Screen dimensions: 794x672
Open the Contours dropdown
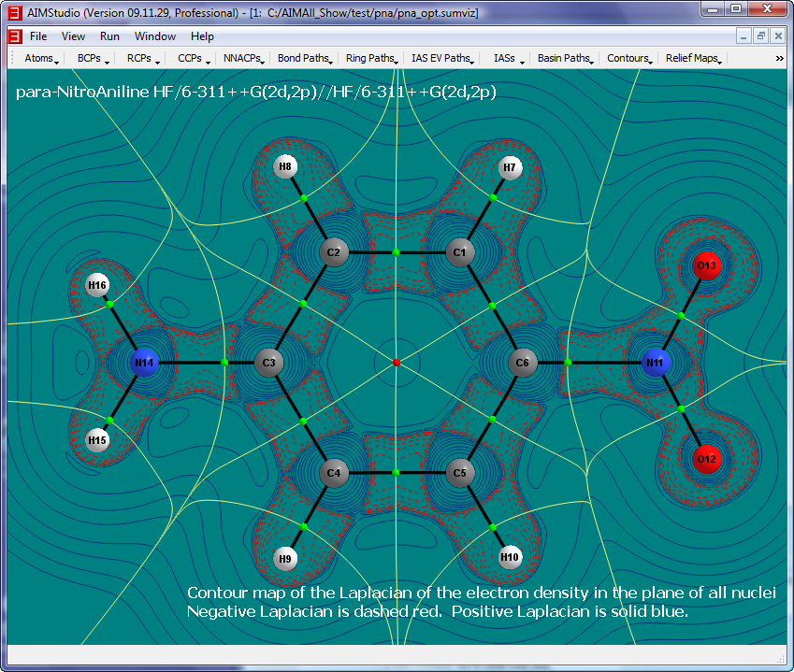tap(629, 58)
